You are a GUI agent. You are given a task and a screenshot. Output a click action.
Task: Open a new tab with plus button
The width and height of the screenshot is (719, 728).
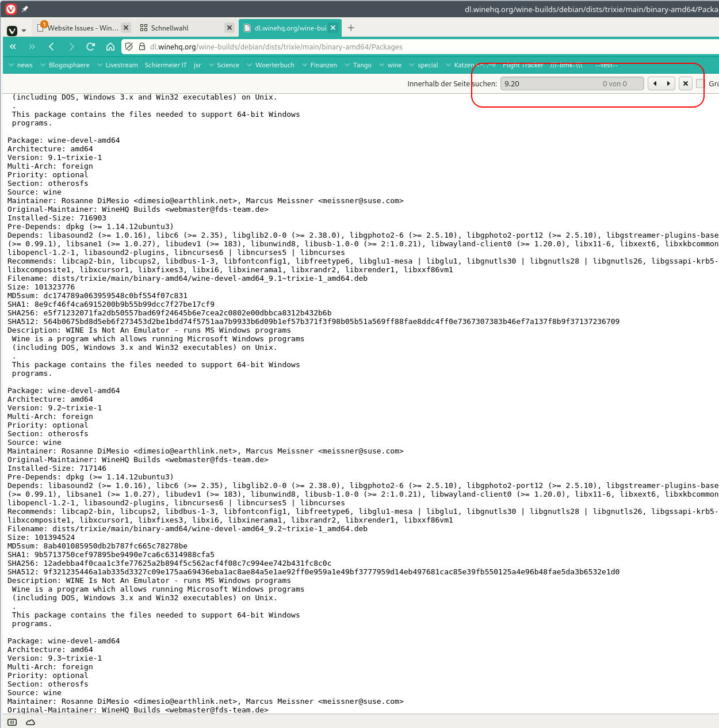pos(351,28)
